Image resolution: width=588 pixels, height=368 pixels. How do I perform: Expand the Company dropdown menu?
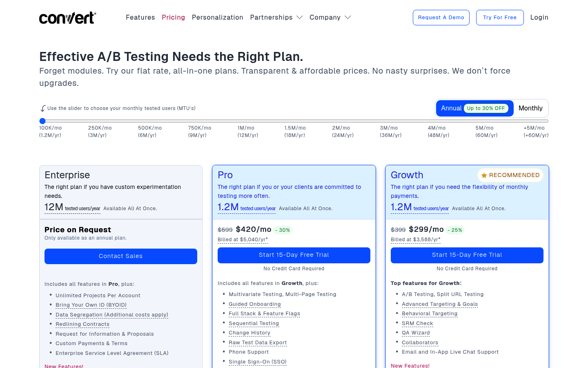pos(330,18)
